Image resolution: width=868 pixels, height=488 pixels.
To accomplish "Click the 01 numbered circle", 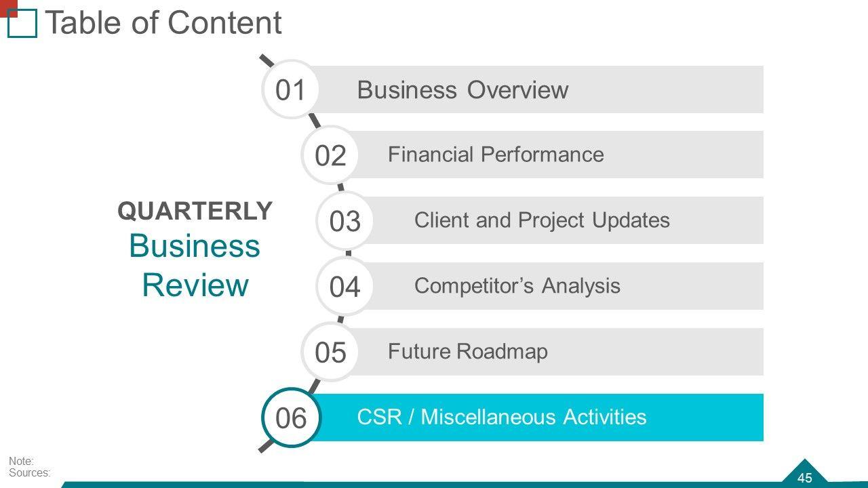I will pos(291,90).
